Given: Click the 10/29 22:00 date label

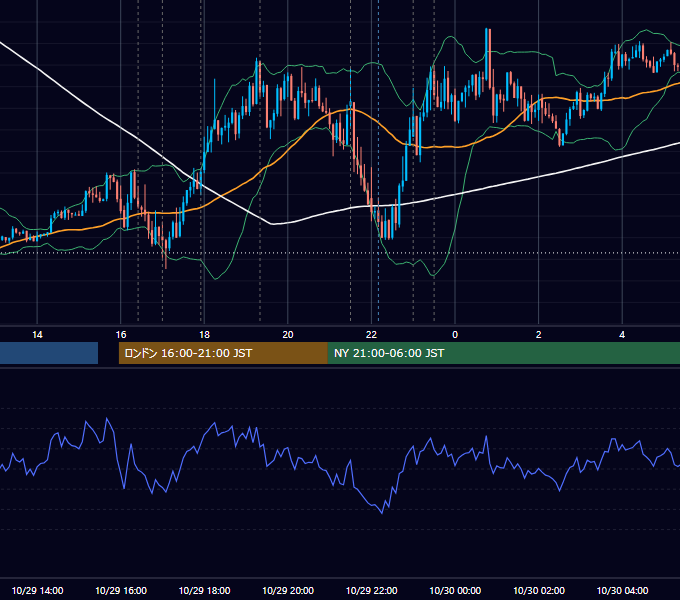Looking at the screenshot, I should [371, 590].
